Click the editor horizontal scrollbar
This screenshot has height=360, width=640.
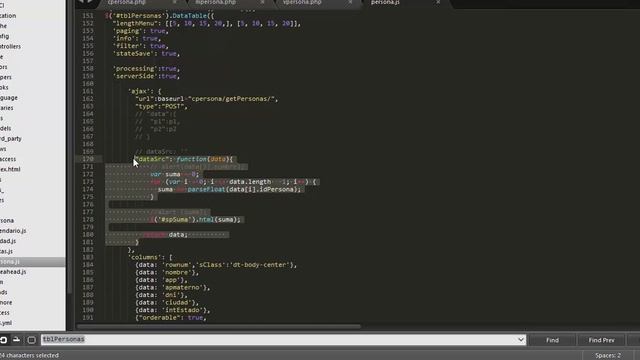point(218,326)
